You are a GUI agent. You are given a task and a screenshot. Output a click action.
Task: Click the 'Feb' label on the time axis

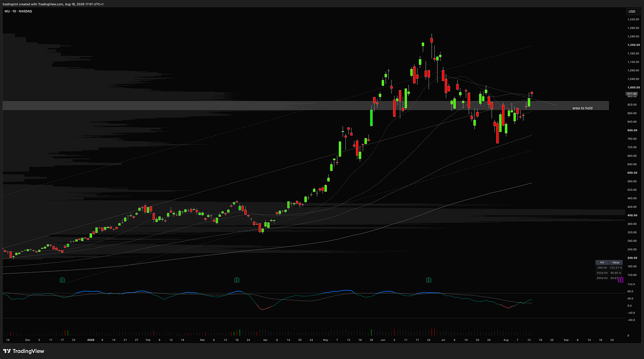point(148,340)
